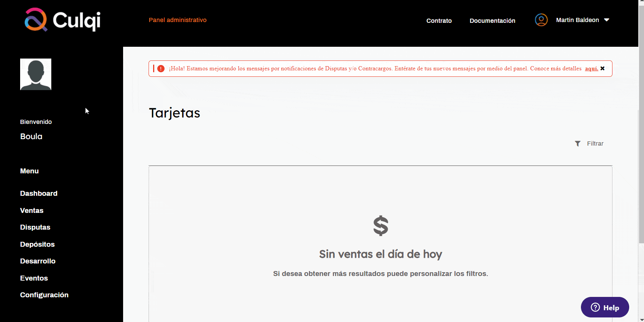Click the Culqi logo
Screen dimensions: 644x322
coord(63,20)
